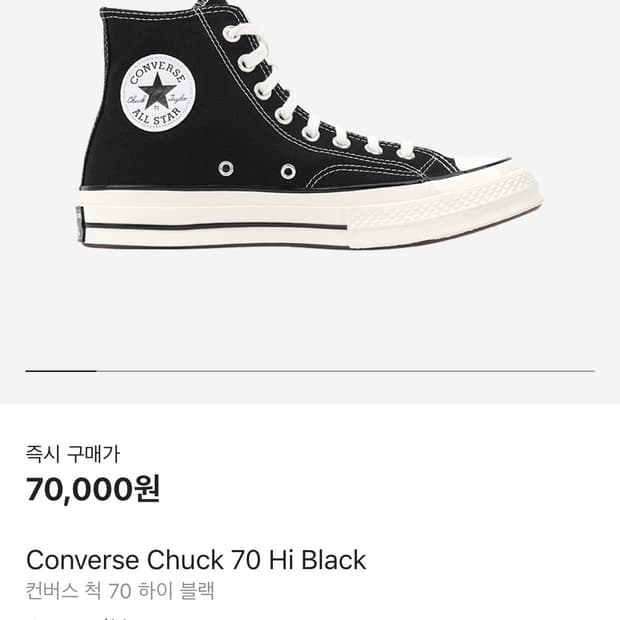The image size is (620, 620).
Task: Click the gray background right of the shoe
Action: point(580,150)
